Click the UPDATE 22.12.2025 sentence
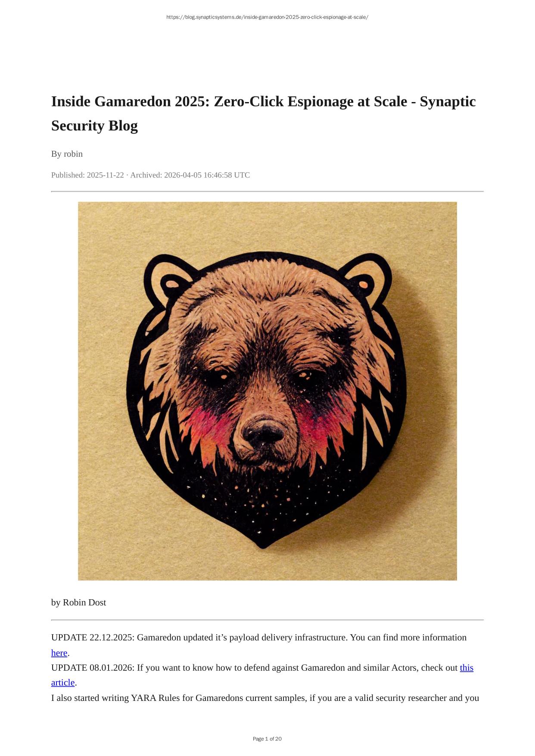This screenshot has width=535, height=756. click(x=259, y=645)
